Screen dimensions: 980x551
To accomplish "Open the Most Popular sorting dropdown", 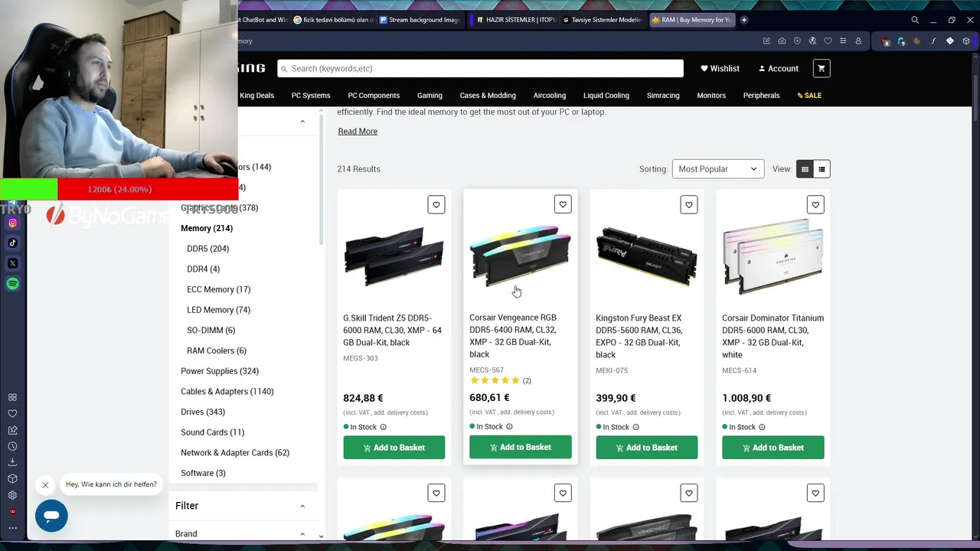I will pos(718,169).
